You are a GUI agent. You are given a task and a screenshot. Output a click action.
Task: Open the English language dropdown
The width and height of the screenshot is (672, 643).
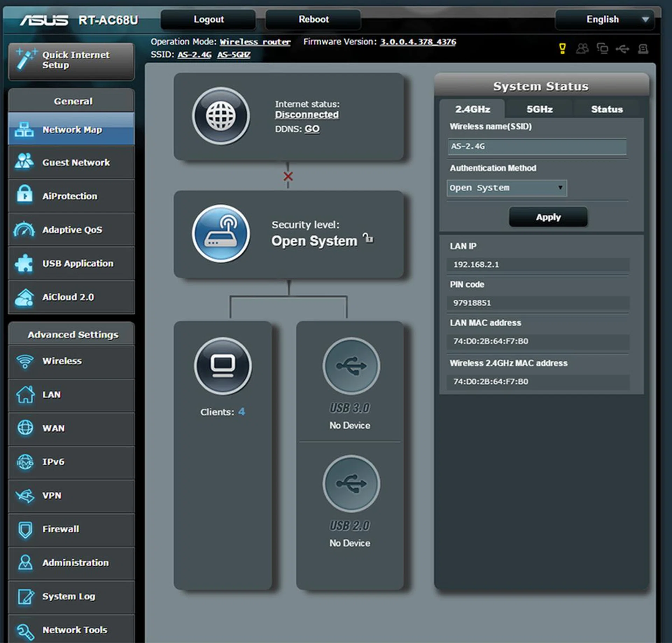click(604, 20)
